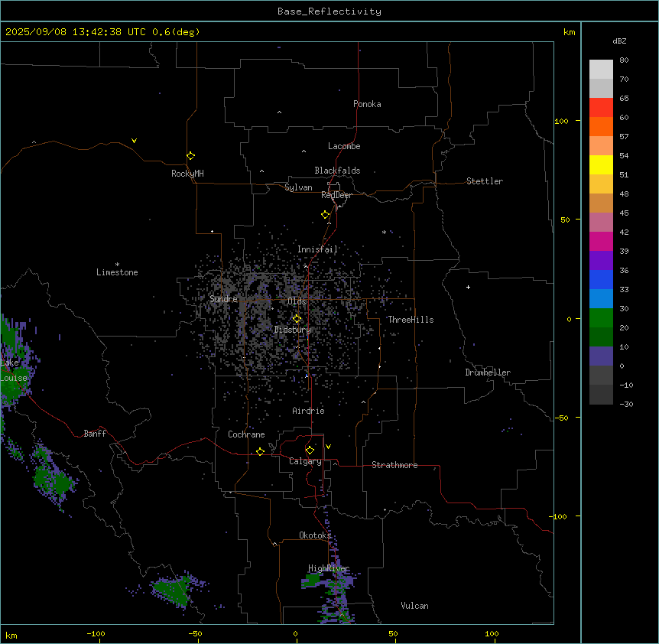Click the Innisfail city label

coord(317,249)
